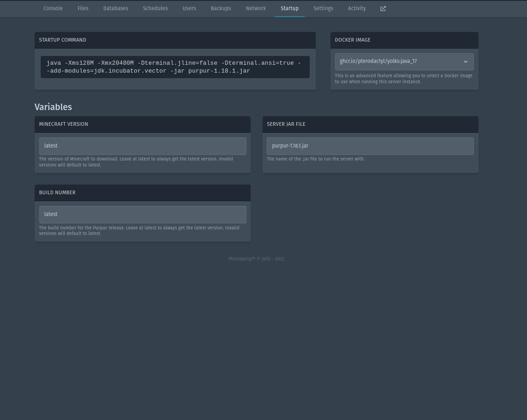The width and height of the screenshot is (527, 420).
Task: Click the Purpur build number description text
Action: click(x=139, y=231)
